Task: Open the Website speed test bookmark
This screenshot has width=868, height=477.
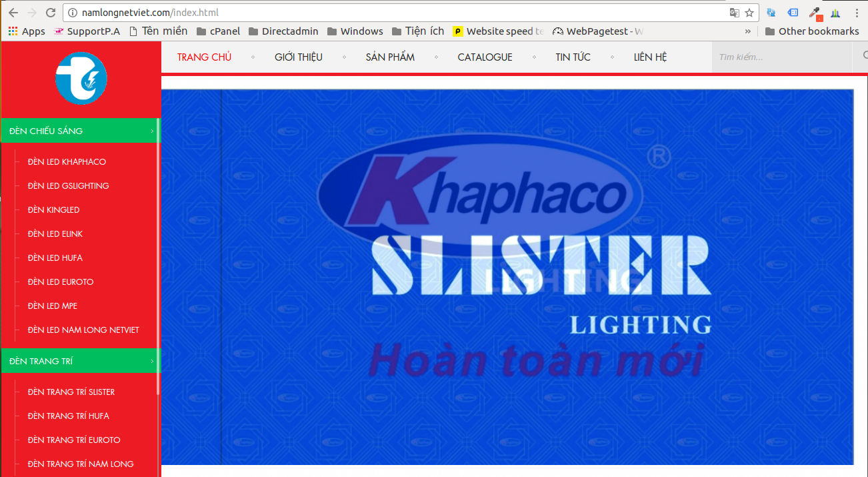Action: click(498, 31)
